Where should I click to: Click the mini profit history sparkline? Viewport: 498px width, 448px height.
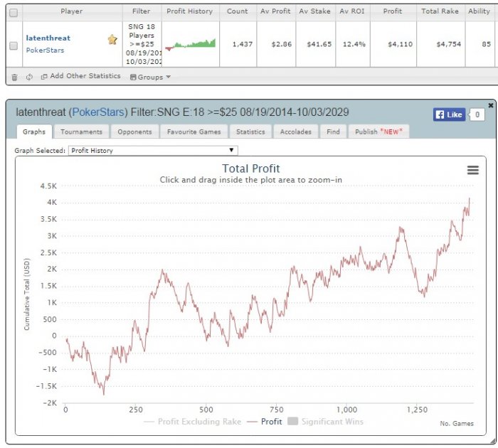(190, 45)
